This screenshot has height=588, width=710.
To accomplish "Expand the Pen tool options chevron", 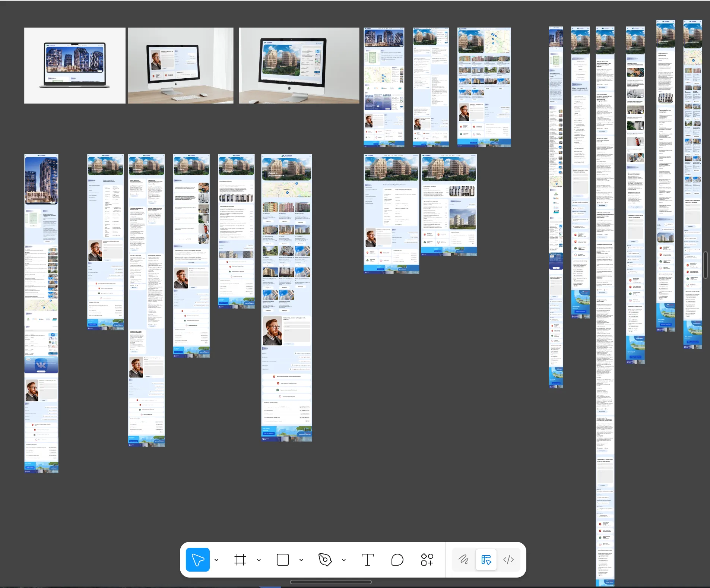I will [x=344, y=560].
